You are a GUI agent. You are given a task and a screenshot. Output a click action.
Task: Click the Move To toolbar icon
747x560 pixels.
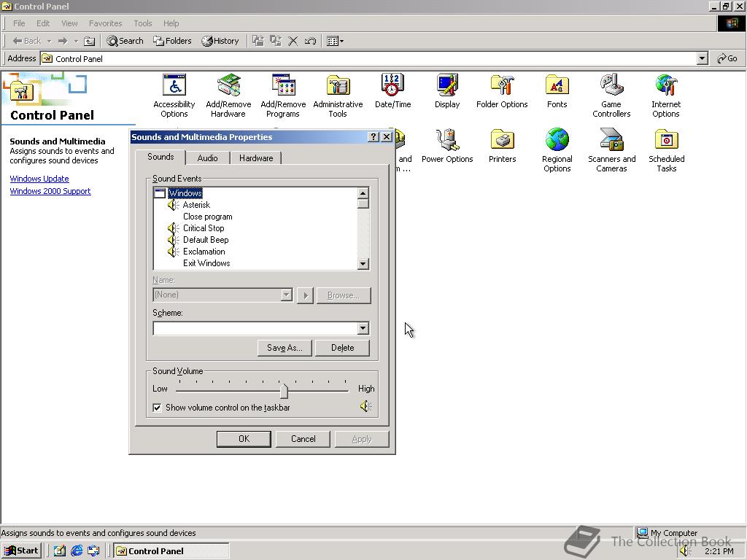click(258, 41)
